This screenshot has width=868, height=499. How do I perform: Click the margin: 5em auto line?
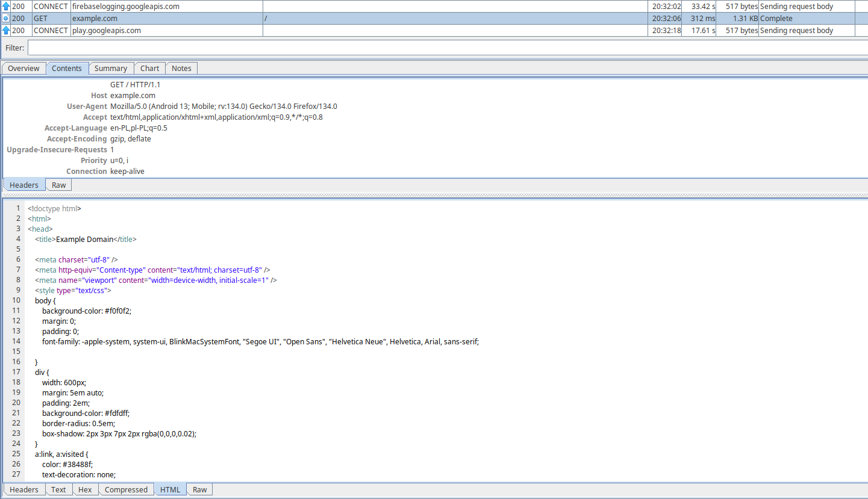pyautogui.click(x=73, y=392)
